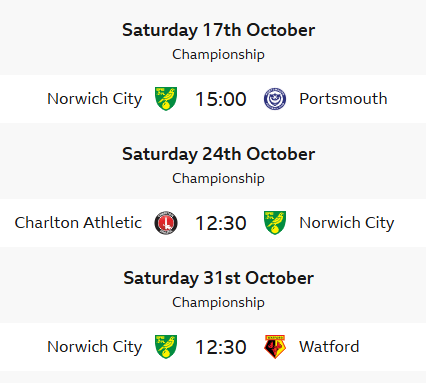The height and width of the screenshot is (383, 426).
Task: Click the Charlton Athletic club badge
Action: pyautogui.click(x=166, y=223)
